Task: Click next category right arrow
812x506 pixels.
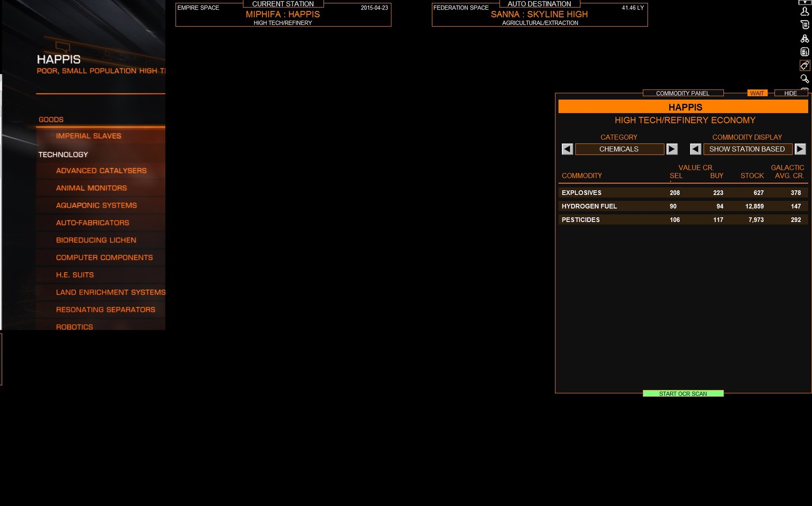Action: (672, 149)
